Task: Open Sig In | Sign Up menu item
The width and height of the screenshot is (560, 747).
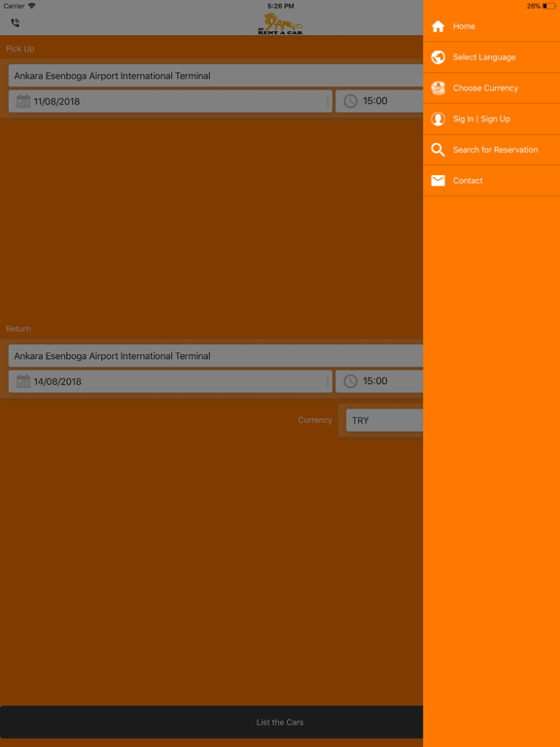Action: point(491,119)
